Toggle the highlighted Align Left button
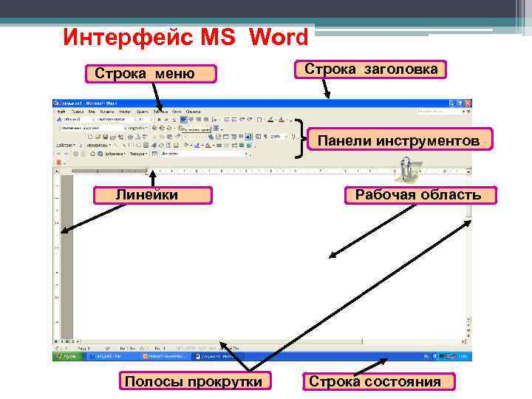This screenshot has width=532, height=399. pos(183,120)
